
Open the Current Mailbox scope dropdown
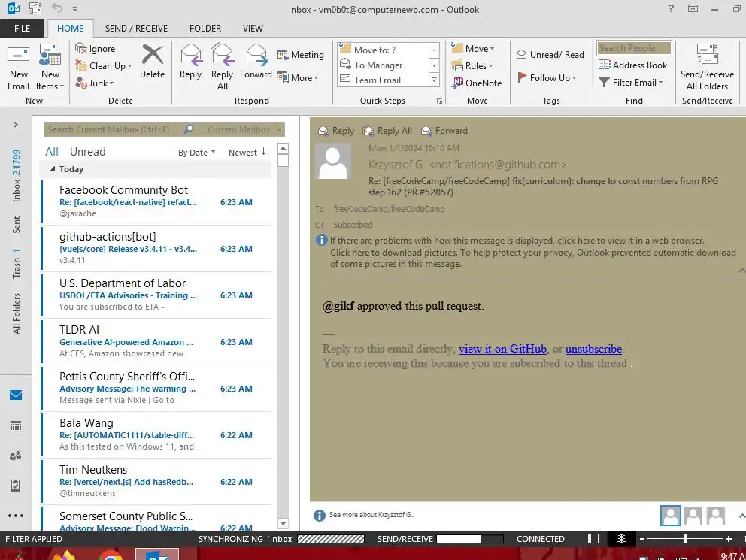(244, 129)
